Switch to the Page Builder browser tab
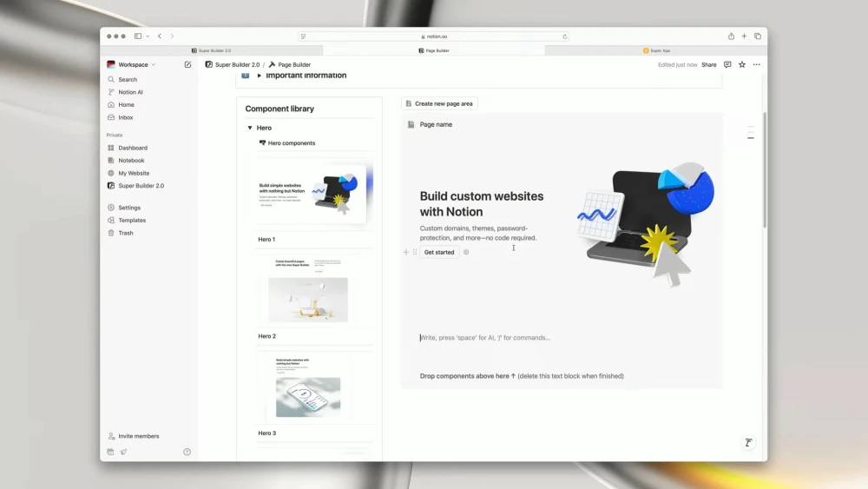868x489 pixels. tap(434, 50)
